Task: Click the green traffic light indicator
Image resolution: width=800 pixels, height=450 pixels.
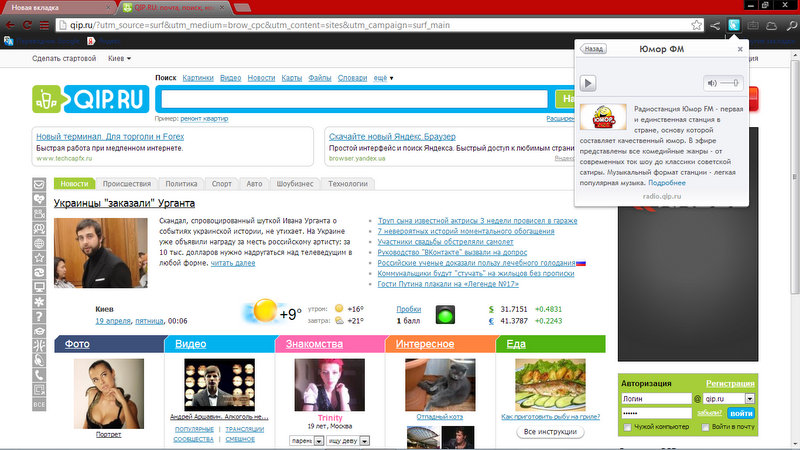Action: [x=445, y=315]
